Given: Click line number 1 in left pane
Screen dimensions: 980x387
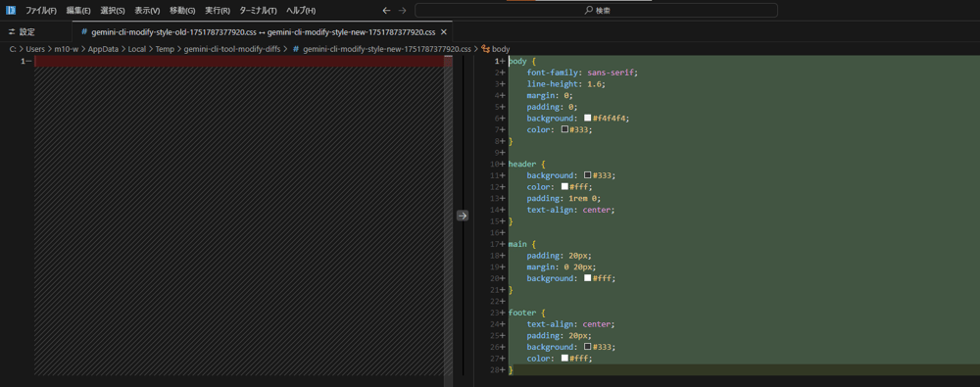Looking at the screenshot, I should click(x=24, y=61).
